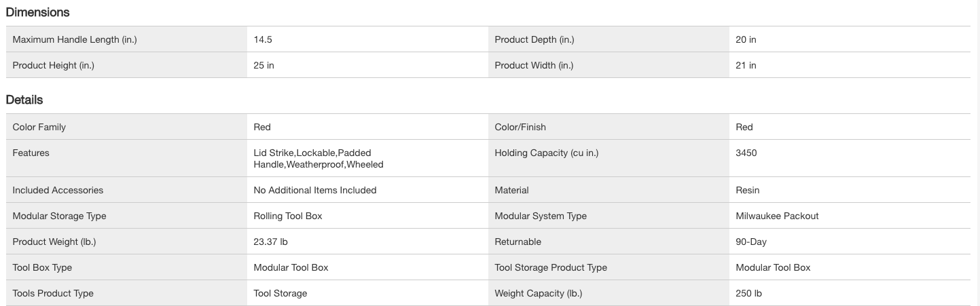Select the Maximum Handle Length label
Image resolution: width=980 pixels, height=306 pixels.
(x=75, y=39)
